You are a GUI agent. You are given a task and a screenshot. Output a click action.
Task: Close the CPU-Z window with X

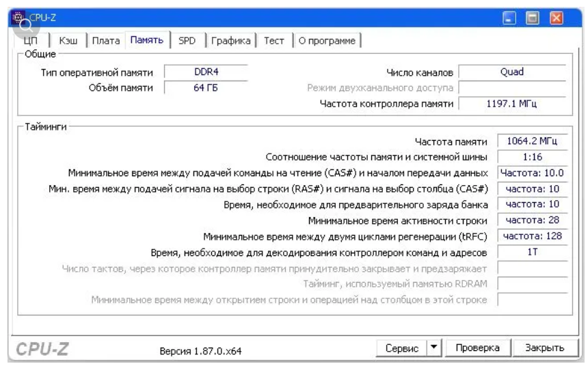coord(556,18)
